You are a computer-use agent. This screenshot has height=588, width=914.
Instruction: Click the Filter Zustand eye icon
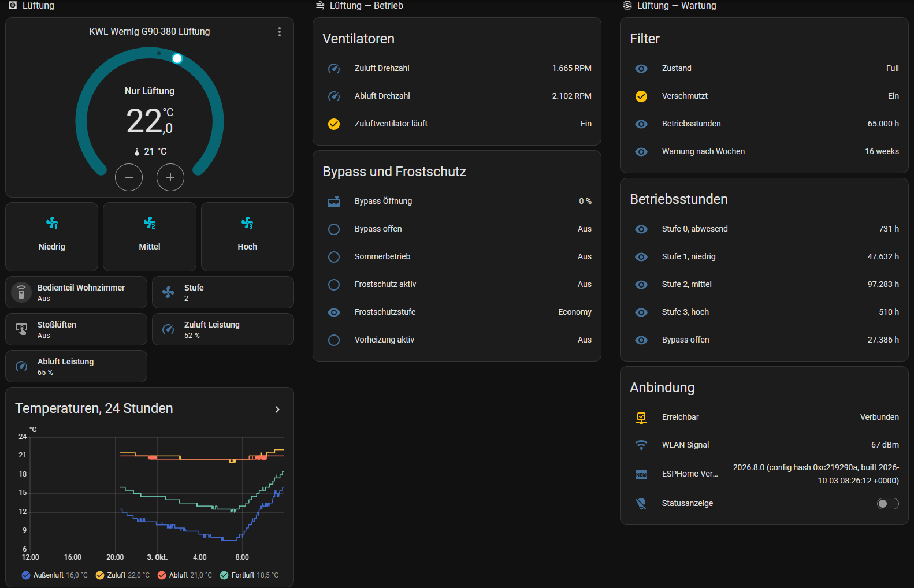(x=641, y=68)
